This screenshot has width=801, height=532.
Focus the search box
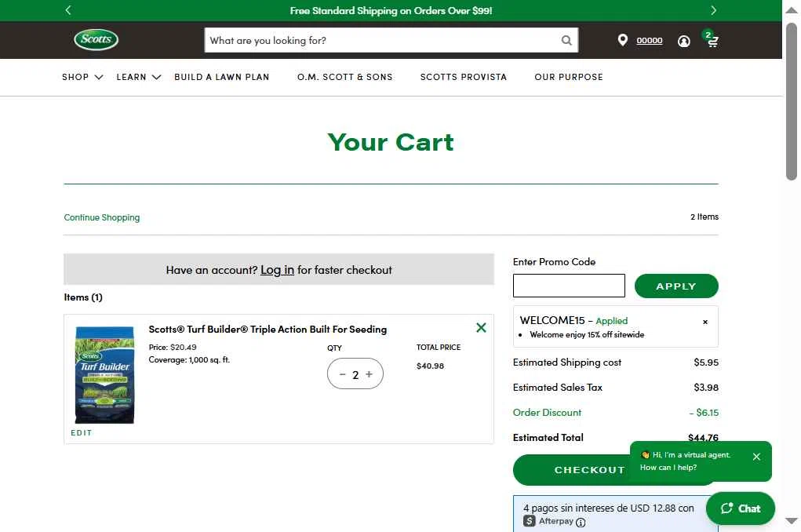point(383,40)
